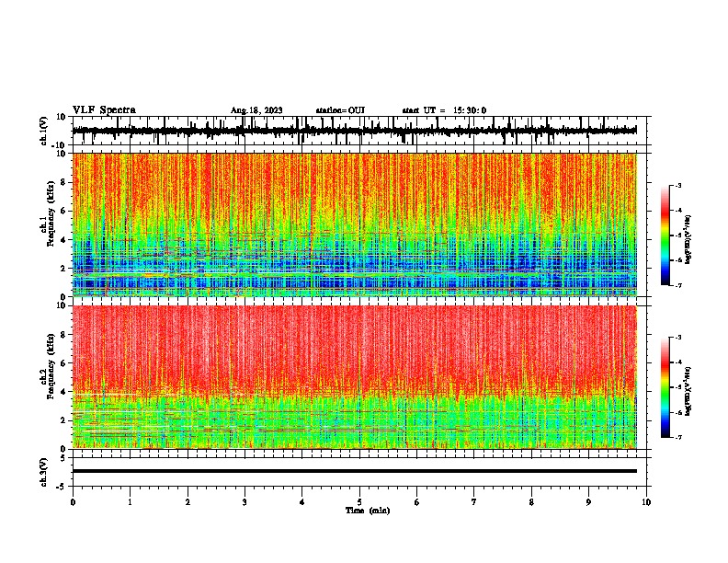Click the ch.2 color scale bar
The image size is (728, 563).
pyautogui.click(x=665, y=387)
